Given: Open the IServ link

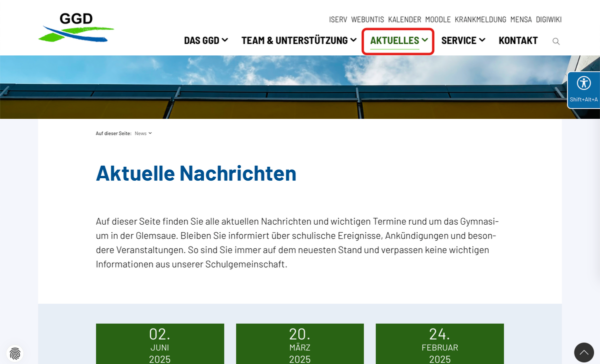Looking at the screenshot, I should [x=338, y=19].
